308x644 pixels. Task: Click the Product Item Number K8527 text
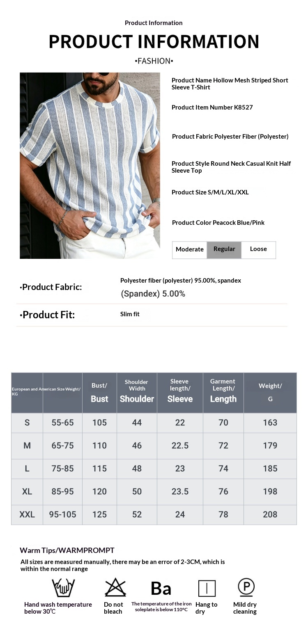[x=212, y=107]
